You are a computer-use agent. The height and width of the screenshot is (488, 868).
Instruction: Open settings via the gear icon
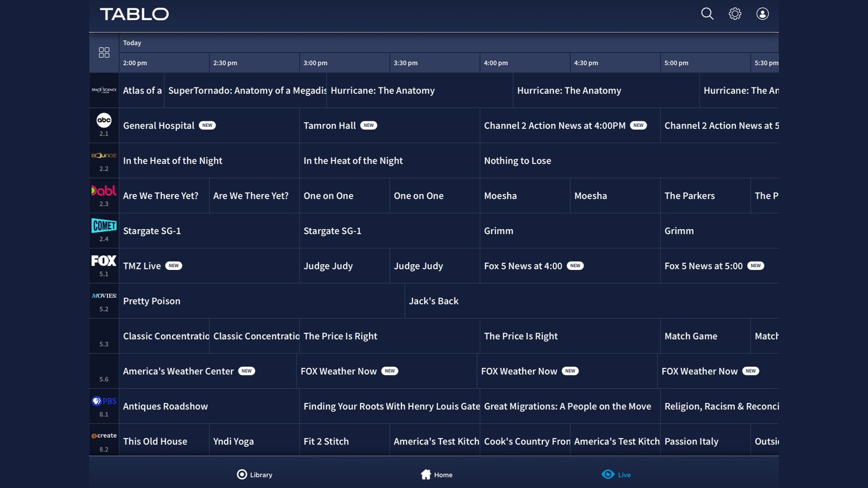coord(735,14)
